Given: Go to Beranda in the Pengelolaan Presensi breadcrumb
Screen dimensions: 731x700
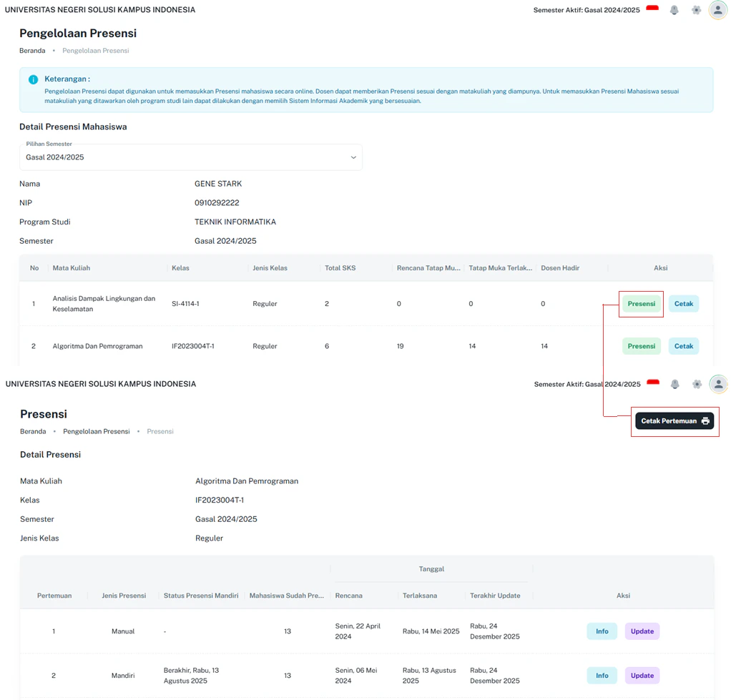Looking at the screenshot, I should pyautogui.click(x=32, y=50).
